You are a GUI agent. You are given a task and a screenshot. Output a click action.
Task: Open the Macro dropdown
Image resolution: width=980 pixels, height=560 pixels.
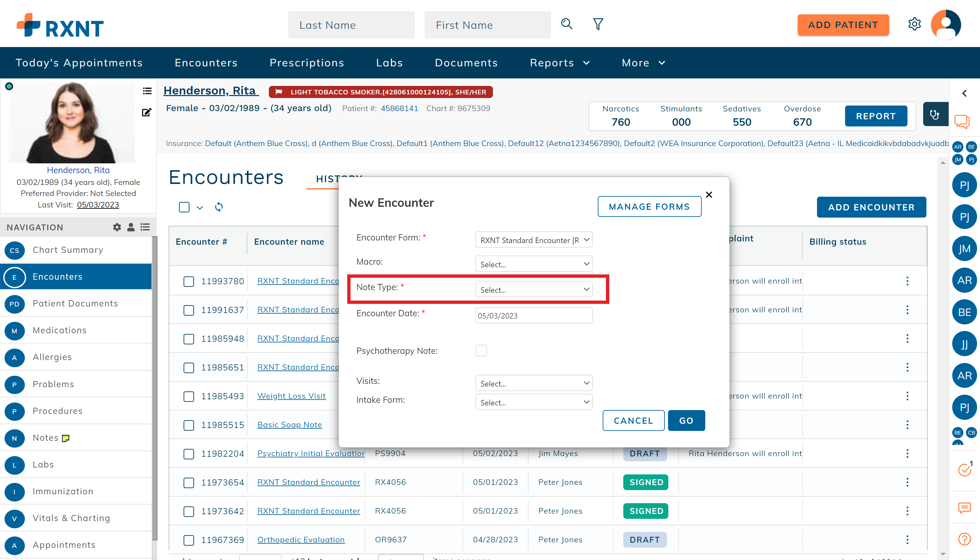pos(534,264)
